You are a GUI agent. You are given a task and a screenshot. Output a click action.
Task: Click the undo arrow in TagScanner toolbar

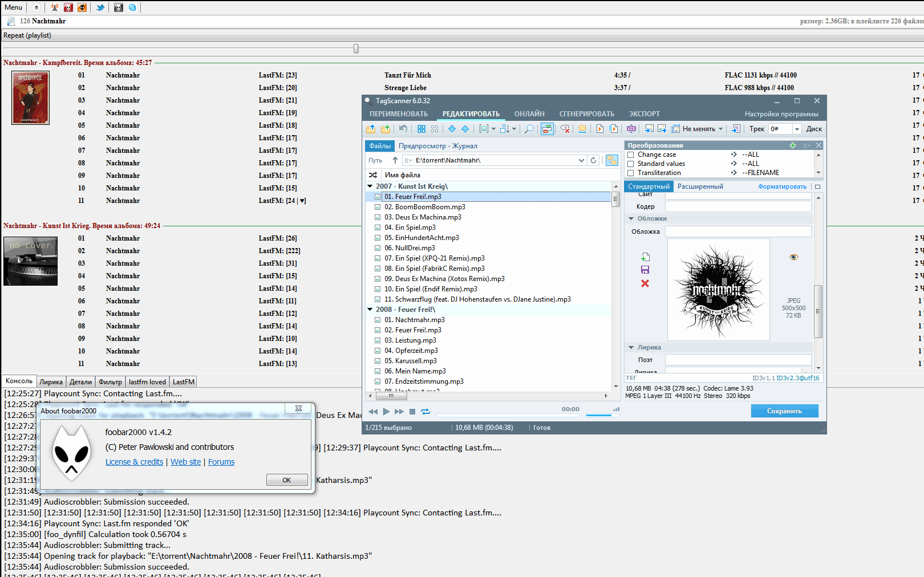403,129
